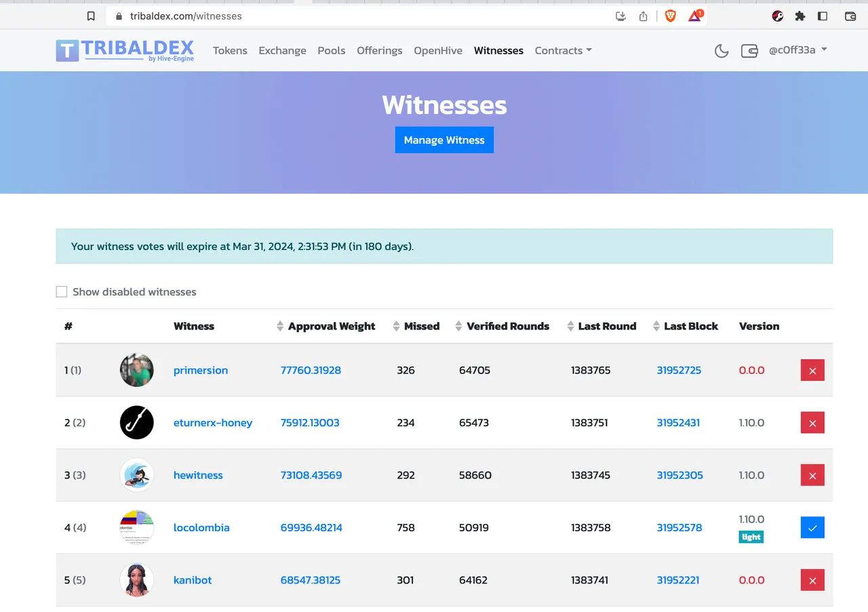Open last block 31952725
Image resolution: width=868 pixels, height=612 pixels.
point(679,370)
